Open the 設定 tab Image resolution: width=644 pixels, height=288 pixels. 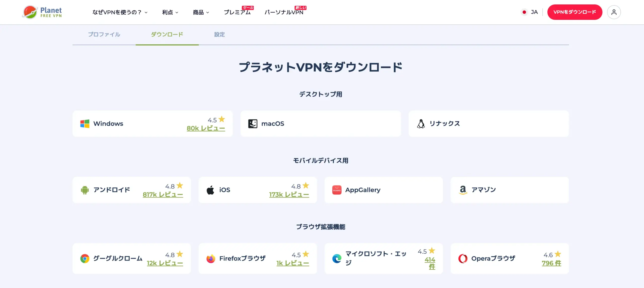coord(219,35)
